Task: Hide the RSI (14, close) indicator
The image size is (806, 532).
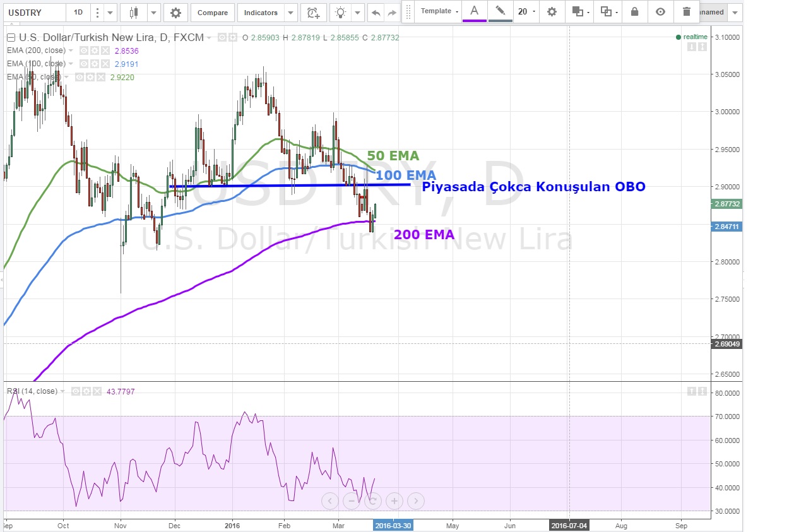Action: point(75,391)
